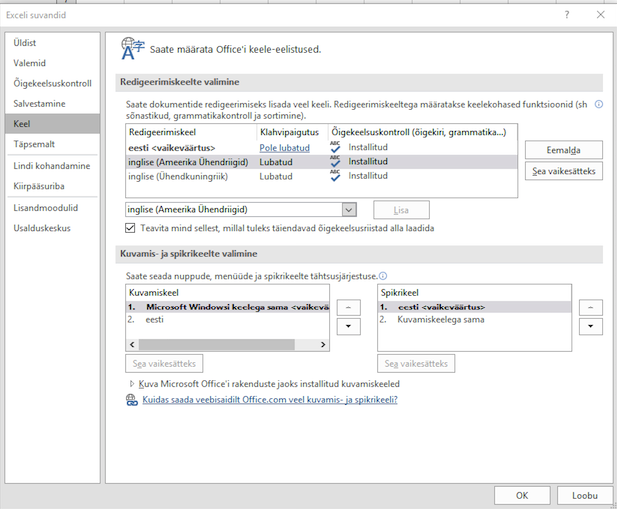The height and width of the screenshot is (509, 617).
Task: Select the inglise (Ühendkuningriik) editing language row
Action: coord(321,176)
